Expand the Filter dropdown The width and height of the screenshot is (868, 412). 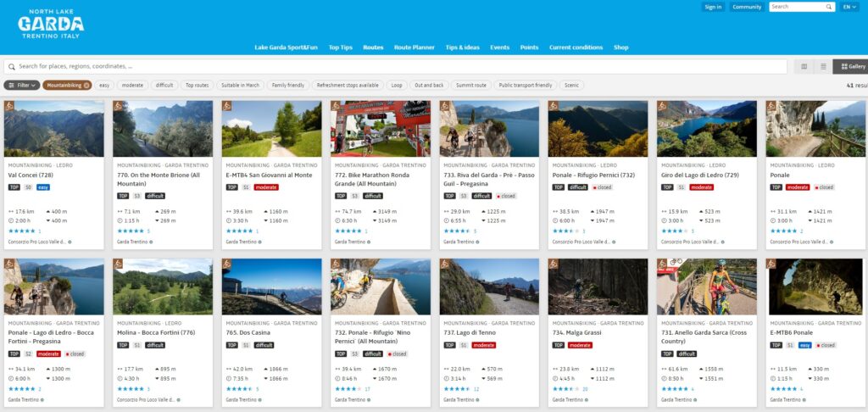pos(22,86)
